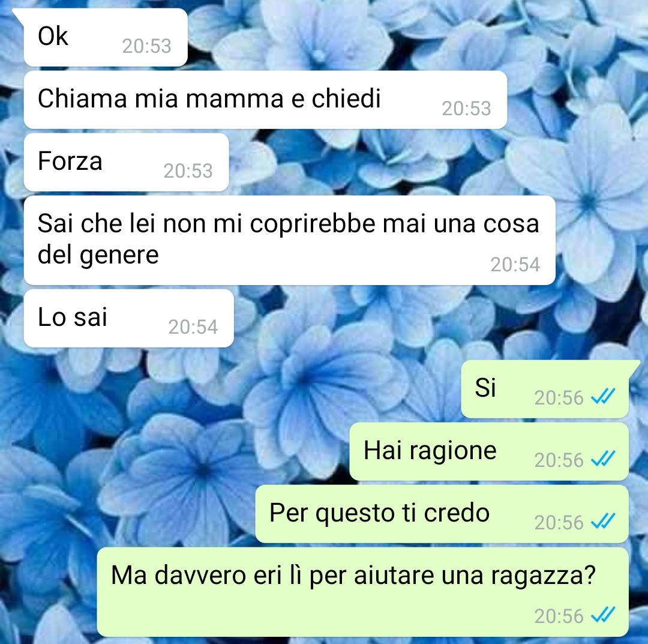Tap the read receipt checkmarks on 'Si'
The image size is (648, 644).
click(604, 397)
